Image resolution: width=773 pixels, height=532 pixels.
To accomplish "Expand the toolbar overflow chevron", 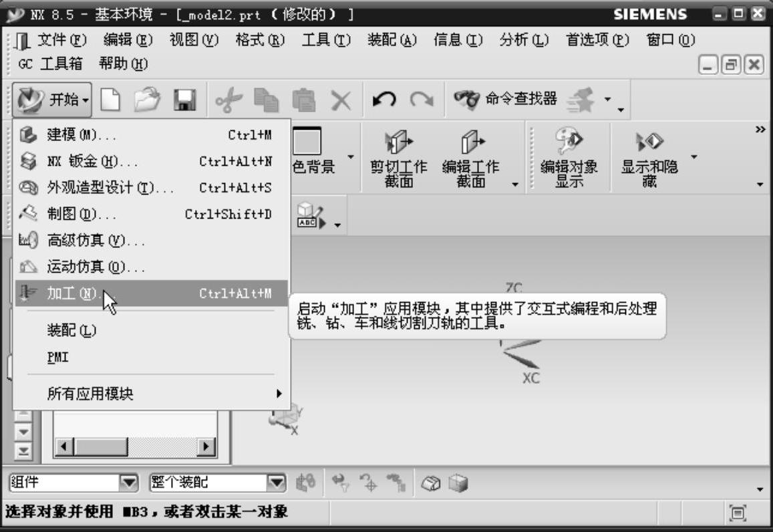I will 760,130.
